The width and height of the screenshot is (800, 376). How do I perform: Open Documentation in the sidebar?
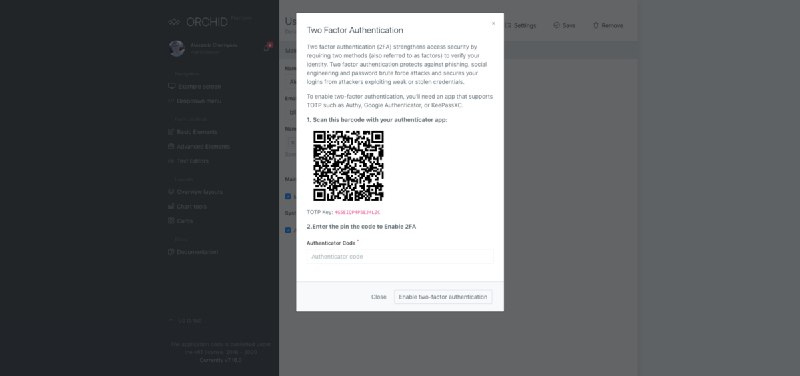tap(197, 252)
